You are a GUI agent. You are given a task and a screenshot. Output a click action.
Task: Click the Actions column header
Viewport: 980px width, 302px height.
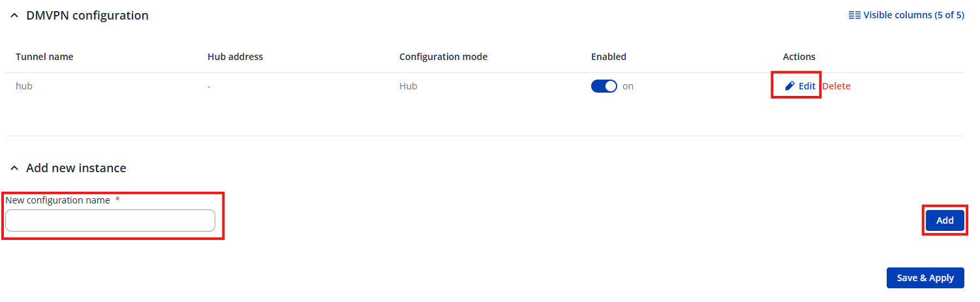799,57
